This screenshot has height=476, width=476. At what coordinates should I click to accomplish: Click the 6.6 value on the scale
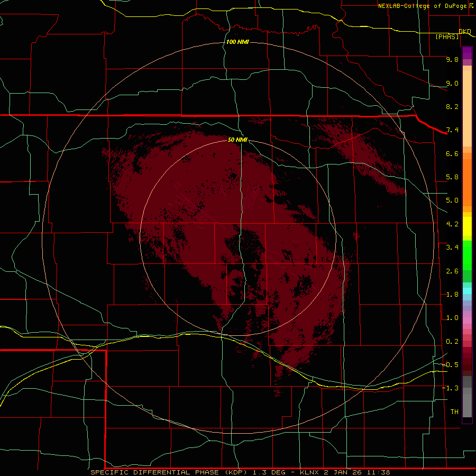(452, 153)
